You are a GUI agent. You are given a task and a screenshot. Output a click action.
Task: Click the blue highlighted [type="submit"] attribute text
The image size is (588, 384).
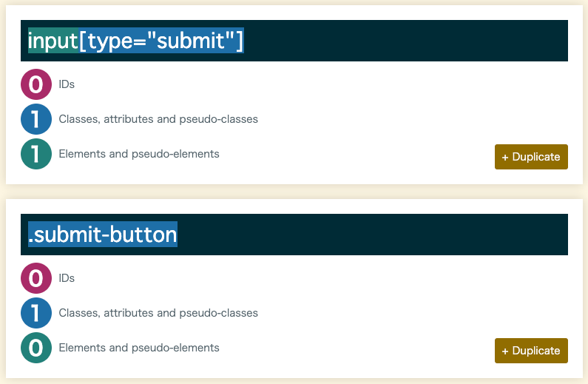coord(161,41)
